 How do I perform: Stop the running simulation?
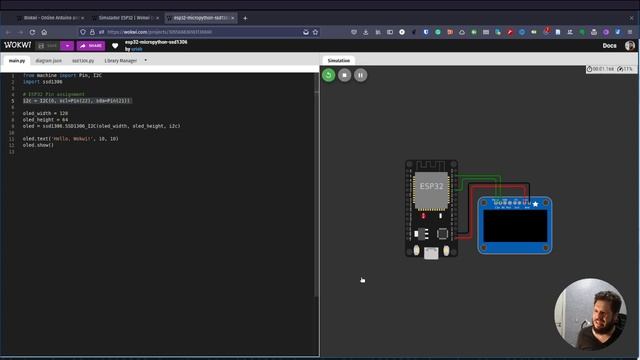coord(344,75)
